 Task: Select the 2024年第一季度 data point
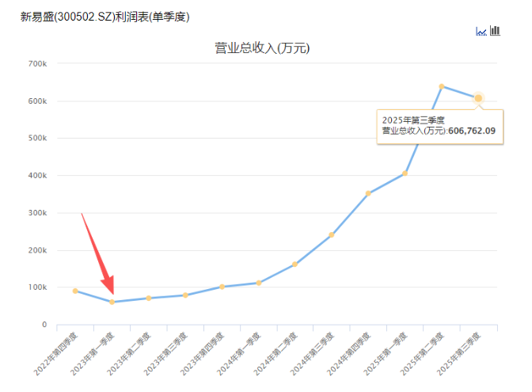pyautogui.click(x=258, y=283)
